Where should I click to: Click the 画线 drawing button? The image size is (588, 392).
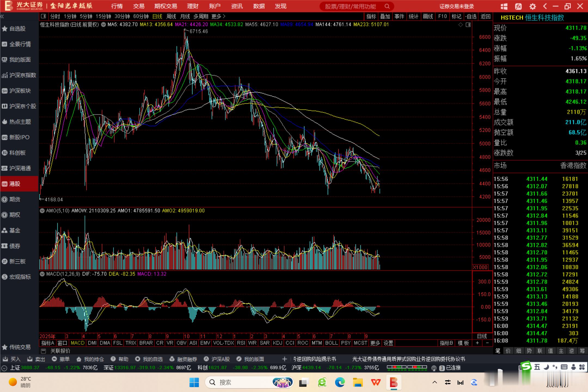(x=428, y=16)
